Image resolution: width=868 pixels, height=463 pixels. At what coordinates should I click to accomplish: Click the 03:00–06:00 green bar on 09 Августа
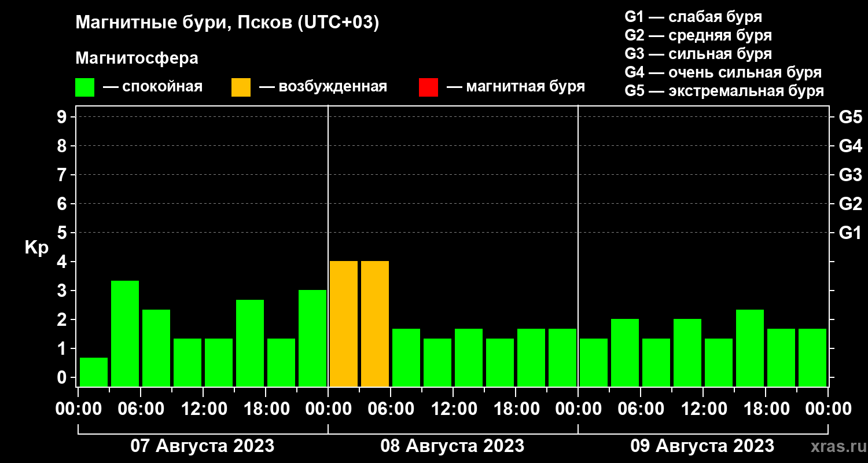(625, 353)
